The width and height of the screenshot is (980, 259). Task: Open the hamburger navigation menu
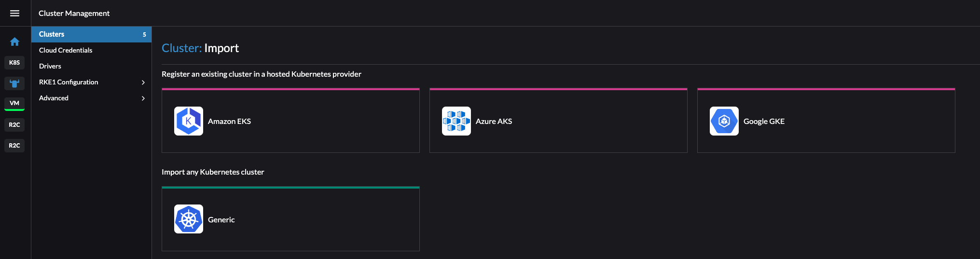pos(14,13)
